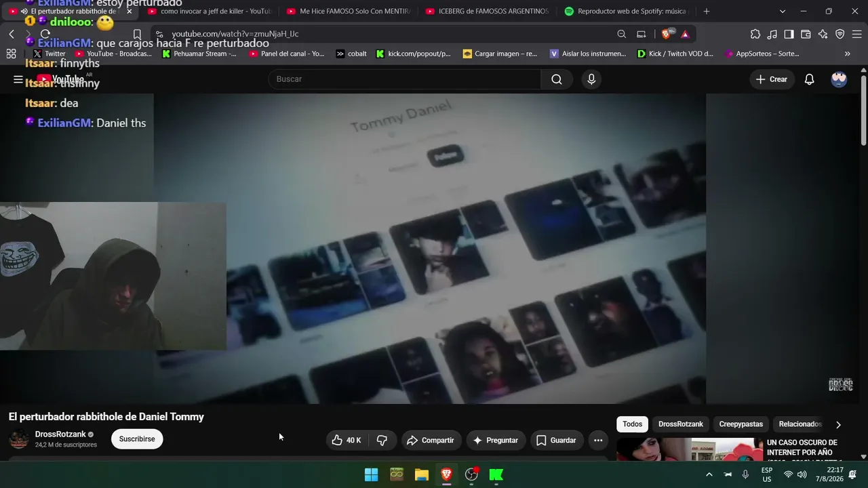This screenshot has height=488, width=868.
Task: Show more filter chips arrow
Action: 838,424
